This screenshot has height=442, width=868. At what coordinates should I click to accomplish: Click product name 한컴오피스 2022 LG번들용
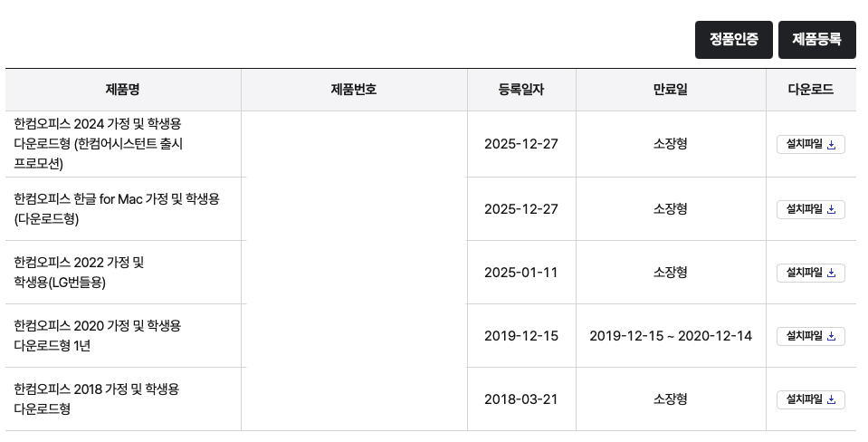click(80, 272)
